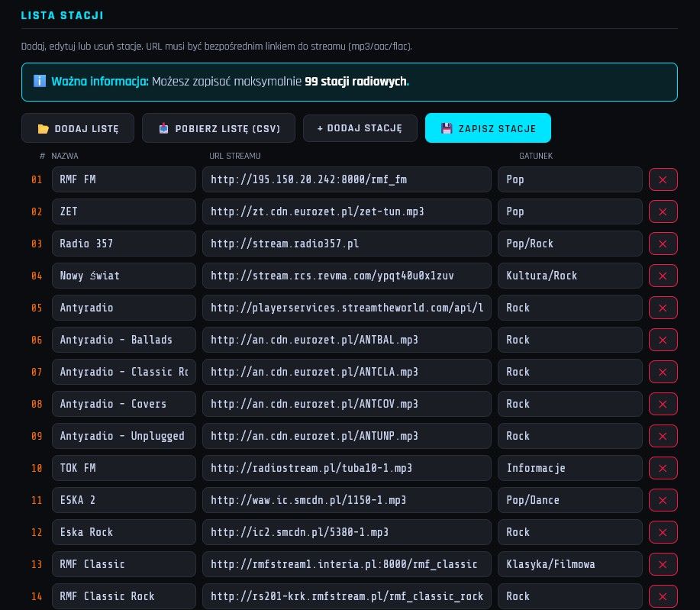This screenshot has width=700, height=610.
Task: Edit the ZET stream URL field
Action: (x=347, y=211)
